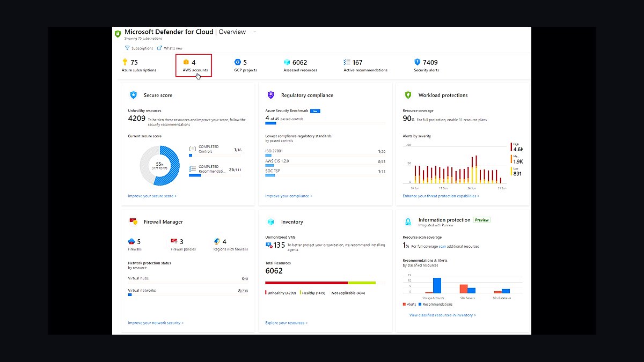The height and width of the screenshot is (362, 644).
Task: Open the What's new link
Action: tap(170, 48)
